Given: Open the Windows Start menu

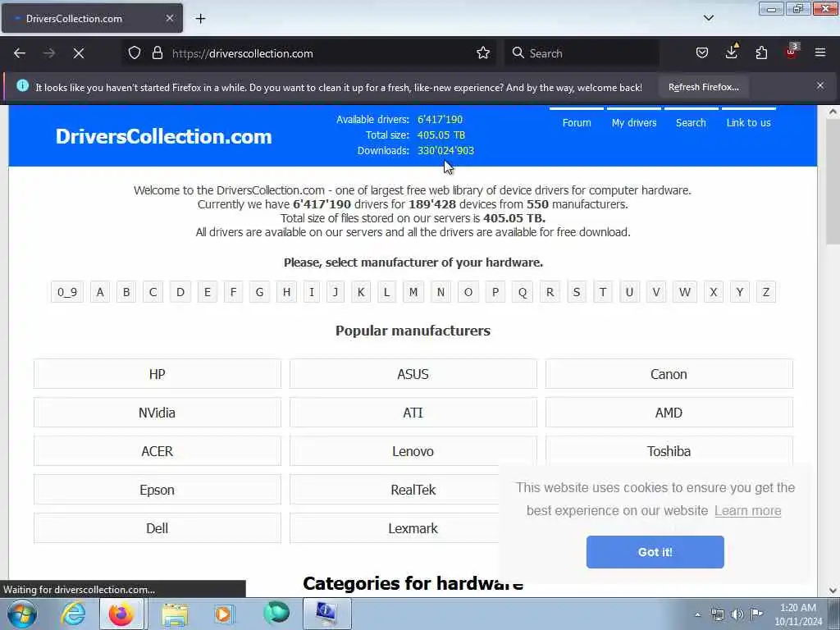Looking at the screenshot, I should click(x=22, y=614).
